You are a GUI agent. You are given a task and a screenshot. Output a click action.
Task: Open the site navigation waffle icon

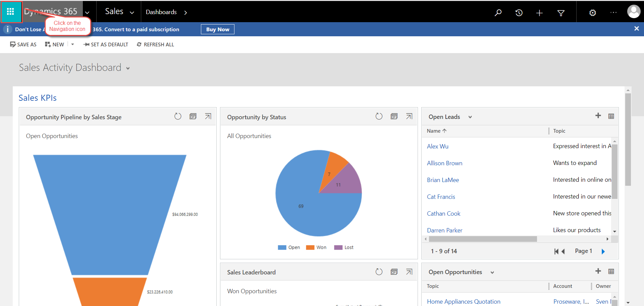pyautogui.click(x=11, y=11)
